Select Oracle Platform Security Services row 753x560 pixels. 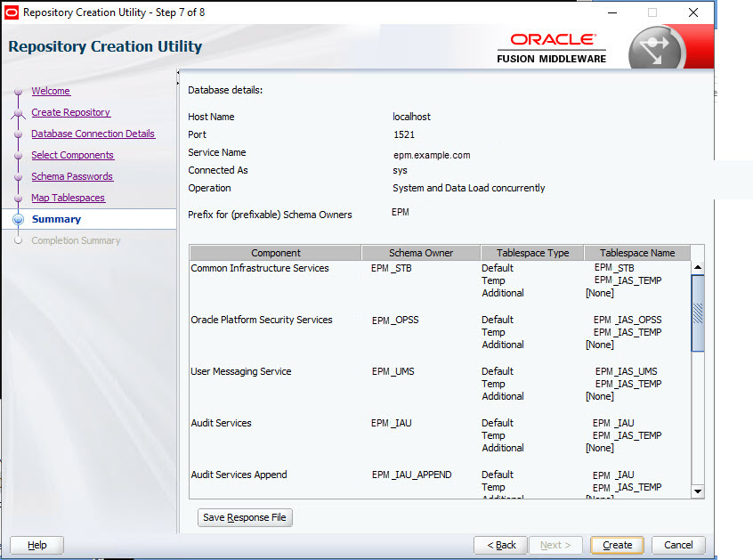(262, 320)
